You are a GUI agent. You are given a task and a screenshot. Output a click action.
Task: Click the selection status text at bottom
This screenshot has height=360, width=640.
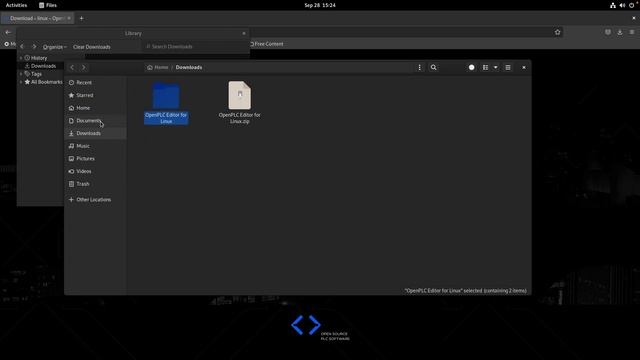pos(466,291)
